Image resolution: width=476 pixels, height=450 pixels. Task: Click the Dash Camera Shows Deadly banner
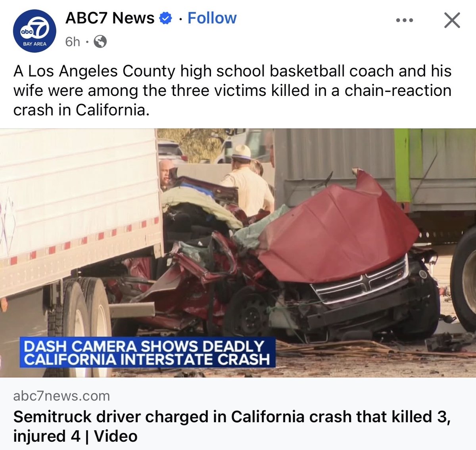pos(147,352)
